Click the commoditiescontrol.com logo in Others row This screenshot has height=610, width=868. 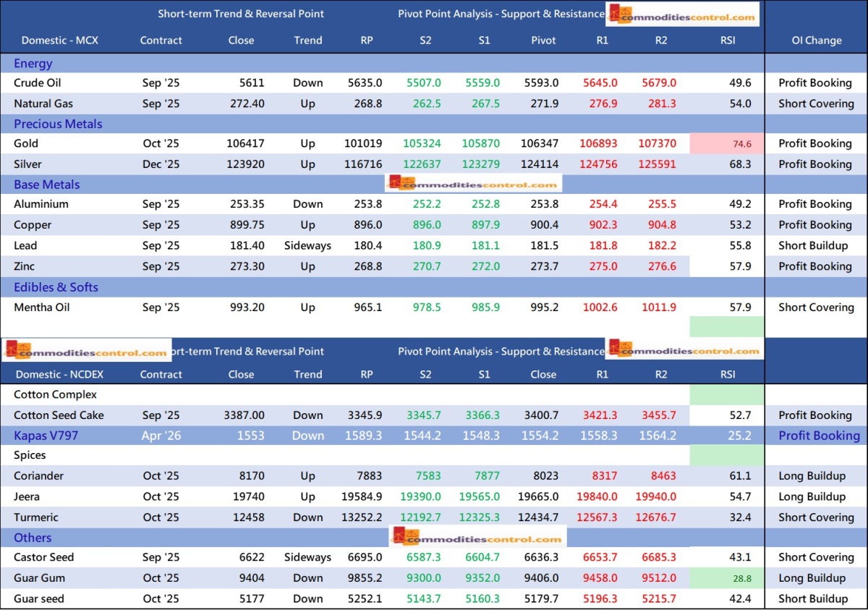477,538
